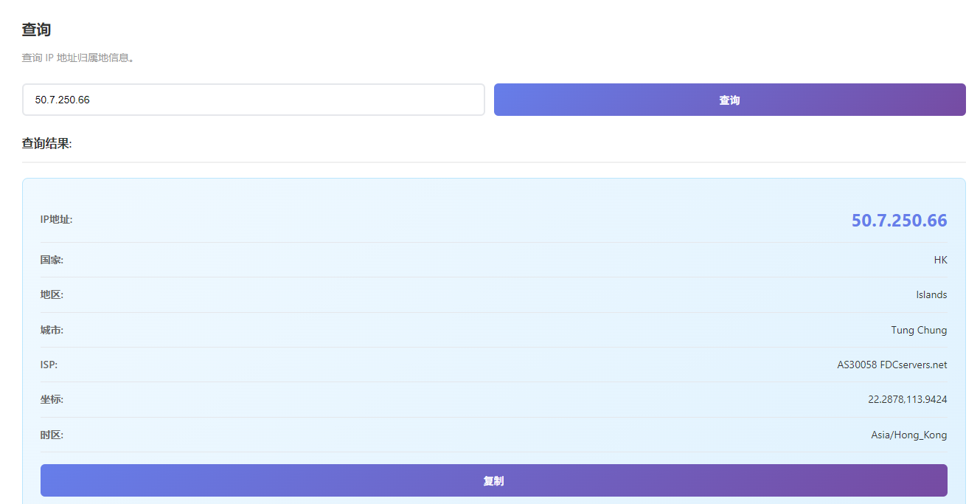Click the 城市 row label
980x504 pixels.
pyautogui.click(x=52, y=330)
